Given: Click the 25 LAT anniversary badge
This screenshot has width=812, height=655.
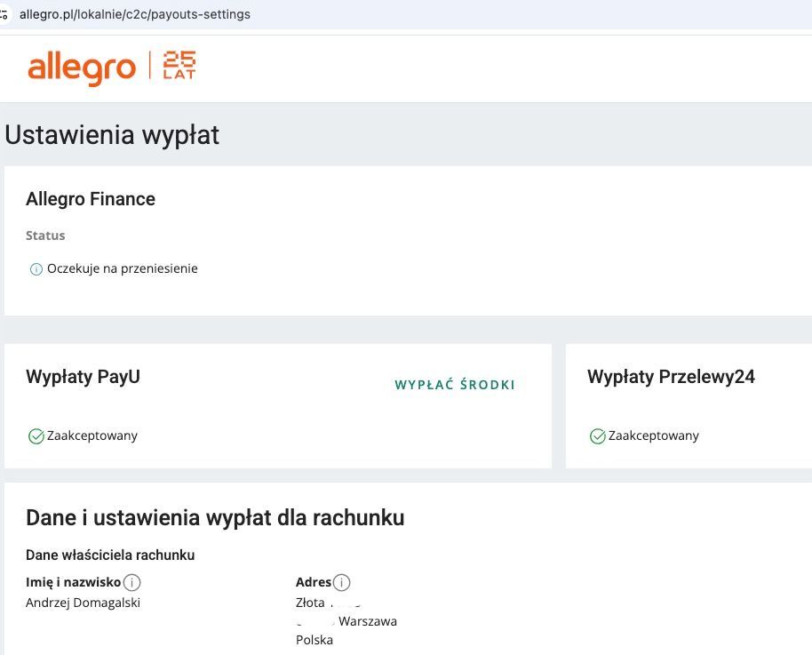Looking at the screenshot, I should tap(179, 66).
